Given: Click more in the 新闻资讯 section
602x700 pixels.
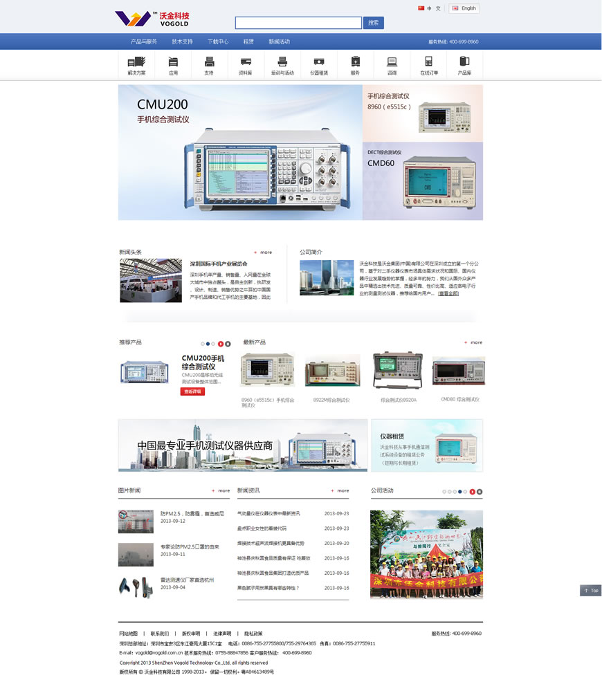Looking at the screenshot, I should pyautogui.click(x=340, y=490).
